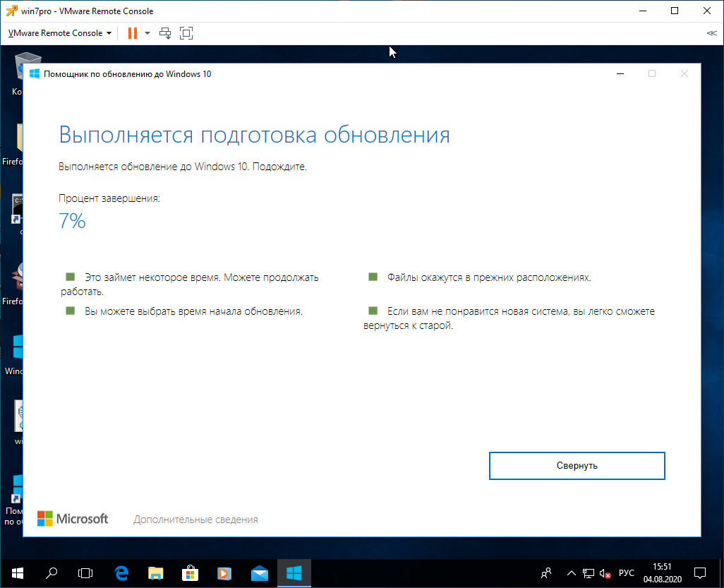Click the Свернуть button
Screen dimensions: 724x588
(x=577, y=466)
